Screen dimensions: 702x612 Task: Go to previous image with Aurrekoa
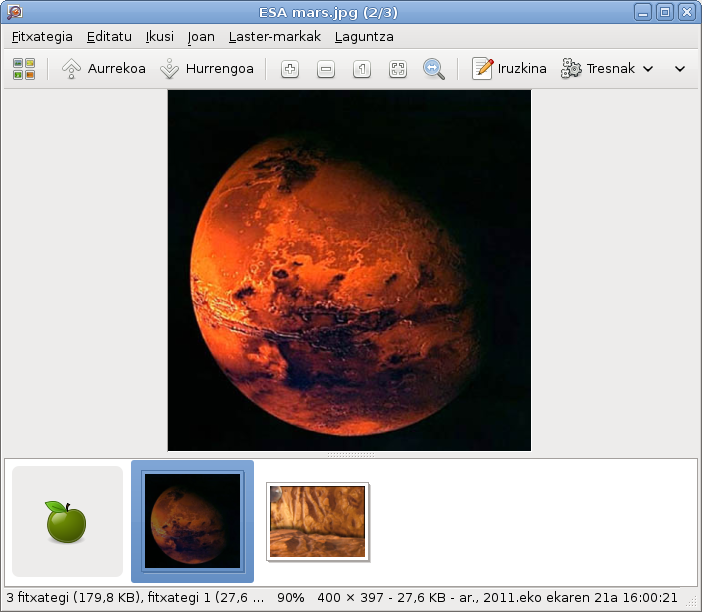click(x=104, y=69)
